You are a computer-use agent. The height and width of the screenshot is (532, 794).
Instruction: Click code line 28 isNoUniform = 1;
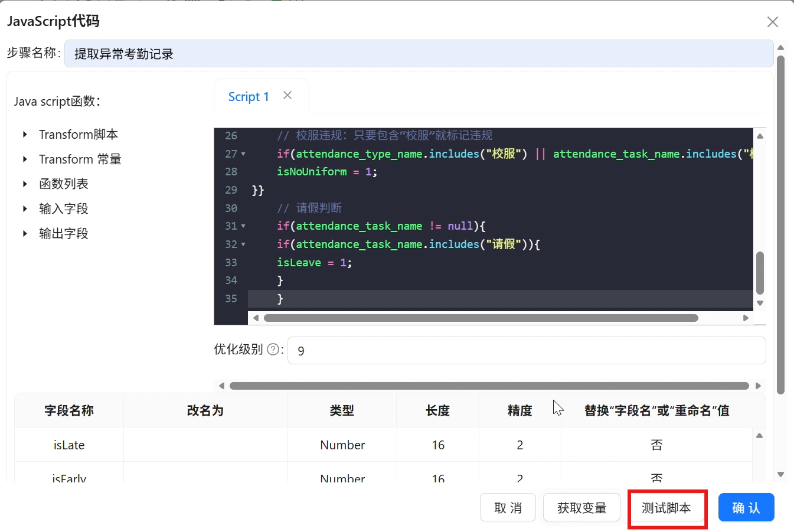click(327, 172)
